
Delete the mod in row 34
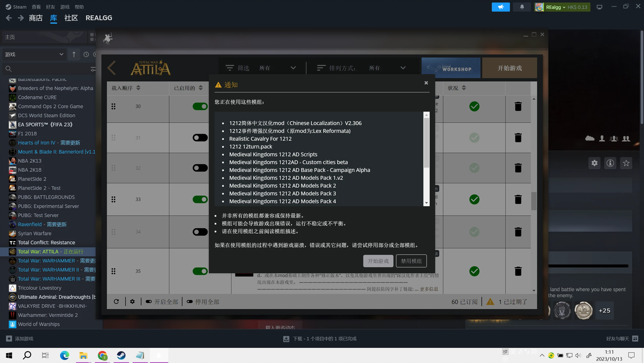click(x=518, y=232)
